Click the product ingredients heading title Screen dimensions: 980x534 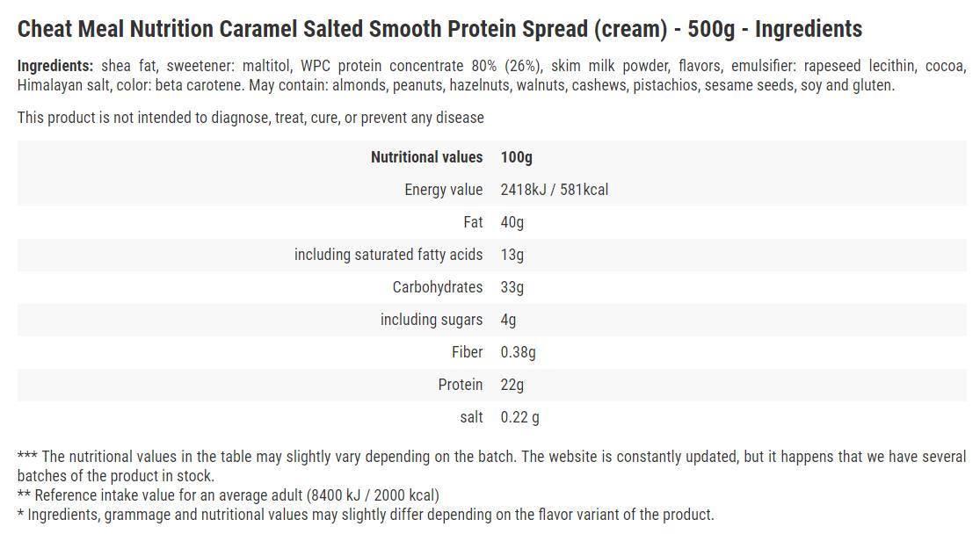pyautogui.click(x=439, y=29)
